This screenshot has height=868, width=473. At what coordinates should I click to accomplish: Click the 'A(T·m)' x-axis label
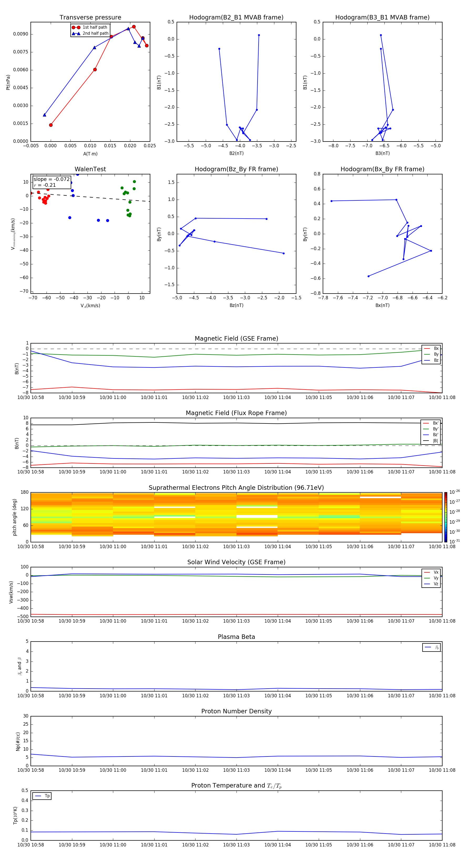pyautogui.click(x=90, y=154)
